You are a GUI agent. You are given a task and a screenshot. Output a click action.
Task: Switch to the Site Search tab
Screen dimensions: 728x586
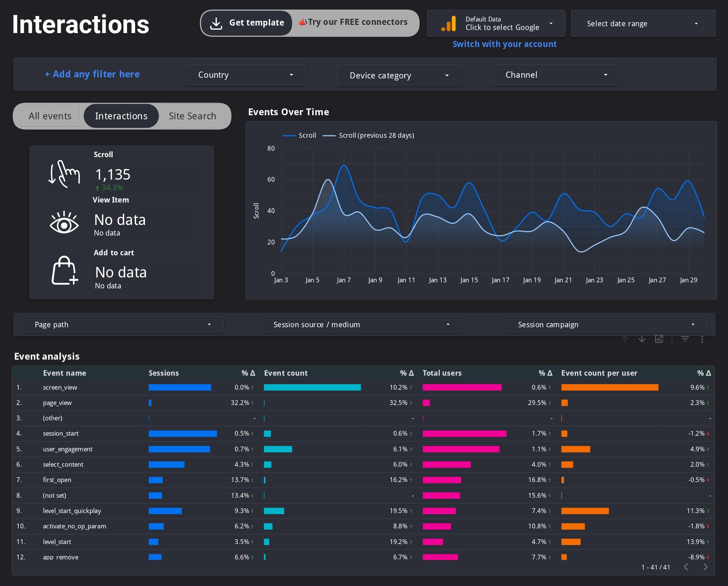tap(192, 116)
